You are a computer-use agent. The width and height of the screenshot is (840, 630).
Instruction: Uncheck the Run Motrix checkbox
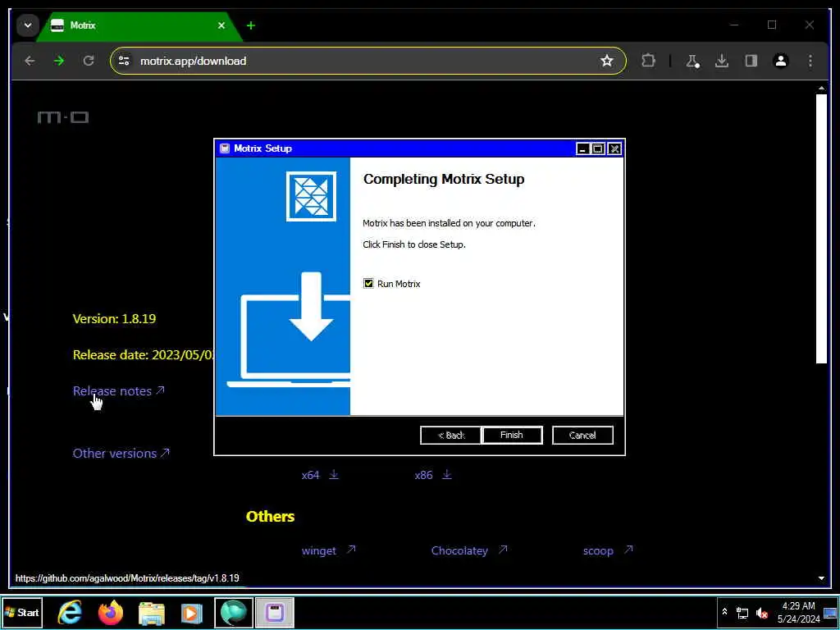click(x=368, y=283)
